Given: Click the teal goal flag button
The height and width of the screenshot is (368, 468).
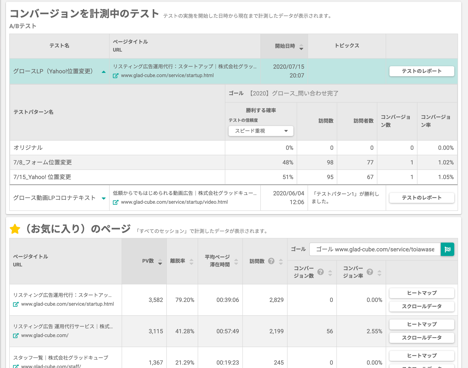Looking at the screenshot, I should (x=447, y=249).
